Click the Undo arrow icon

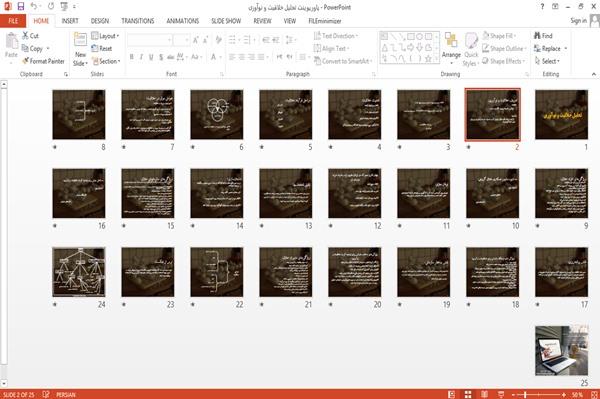(34, 7)
